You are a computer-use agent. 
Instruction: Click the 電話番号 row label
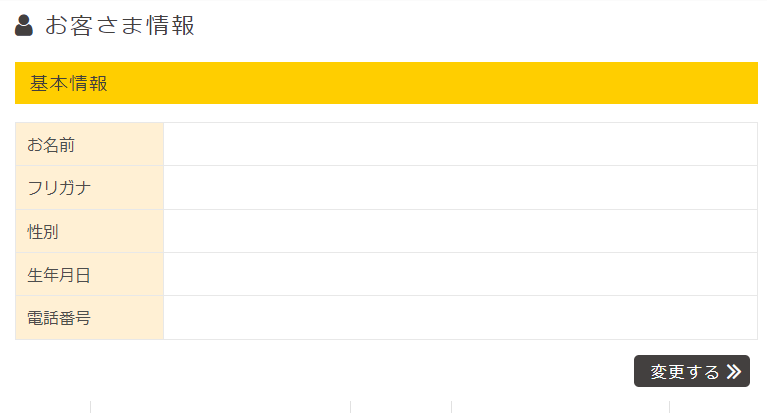59,318
